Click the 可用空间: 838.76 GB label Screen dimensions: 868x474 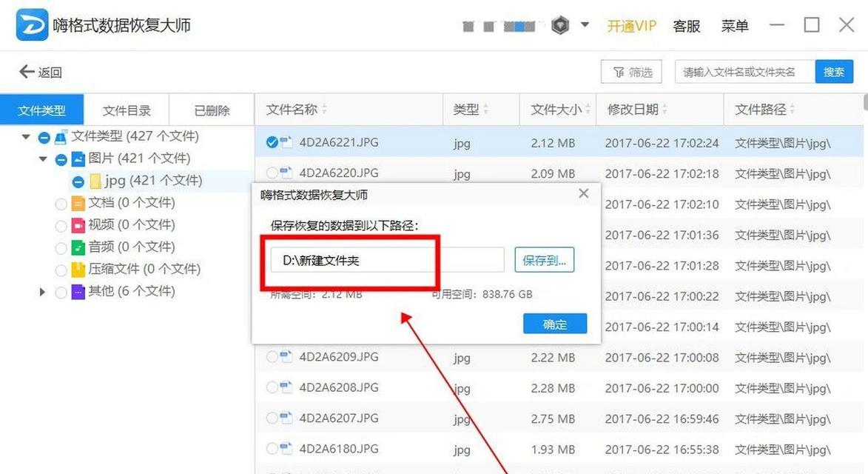(x=482, y=294)
